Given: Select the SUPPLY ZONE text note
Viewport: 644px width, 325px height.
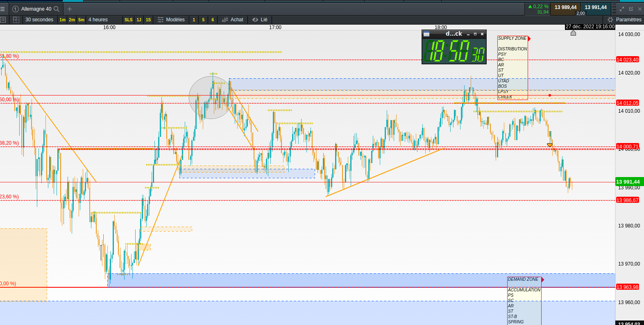Looking at the screenshot, I should pyautogui.click(x=512, y=68).
